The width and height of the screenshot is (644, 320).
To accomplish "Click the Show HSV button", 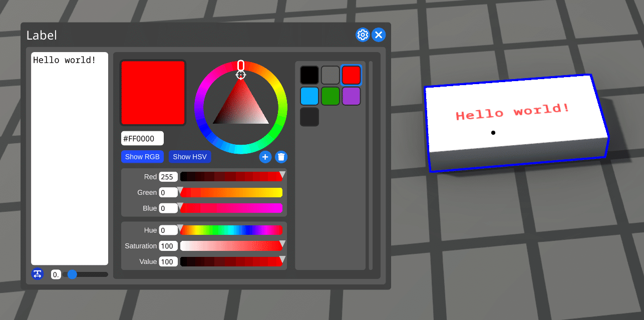I will (x=189, y=157).
